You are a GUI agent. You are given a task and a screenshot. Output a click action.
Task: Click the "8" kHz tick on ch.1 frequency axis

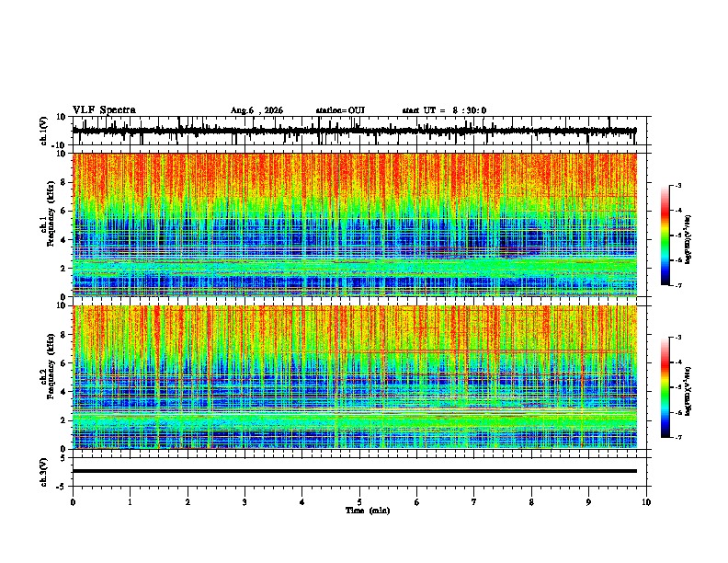tap(63, 182)
